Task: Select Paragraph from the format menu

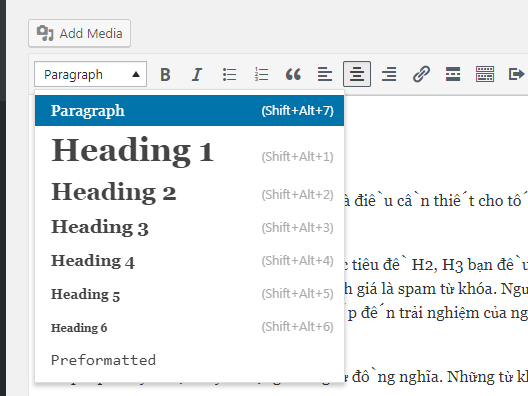Action: (189, 110)
